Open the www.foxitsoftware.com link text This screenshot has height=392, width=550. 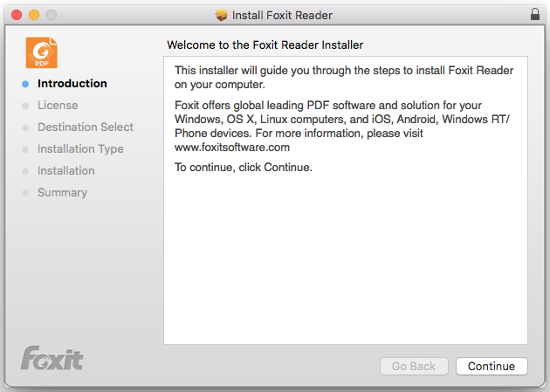[232, 148]
